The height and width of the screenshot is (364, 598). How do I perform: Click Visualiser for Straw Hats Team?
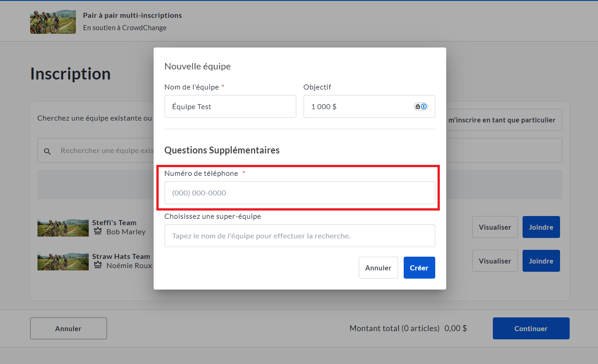pyautogui.click(x=495, y=261)
